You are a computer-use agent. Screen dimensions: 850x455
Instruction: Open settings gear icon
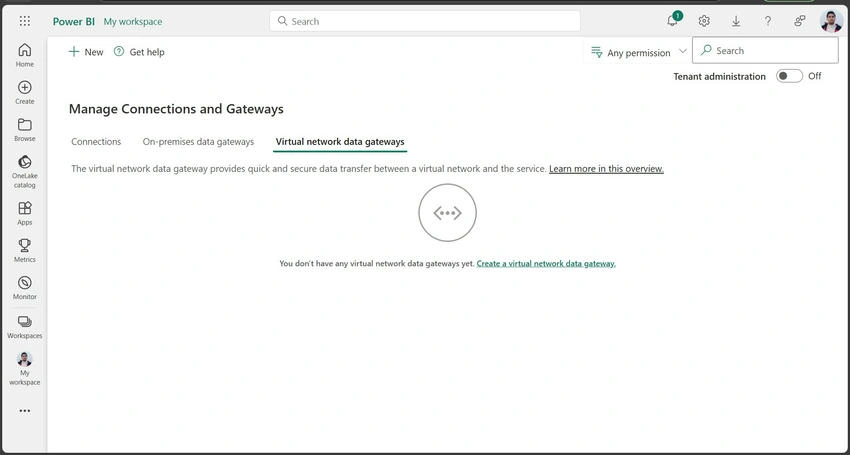pyautogui.click(x=704, y=21)
